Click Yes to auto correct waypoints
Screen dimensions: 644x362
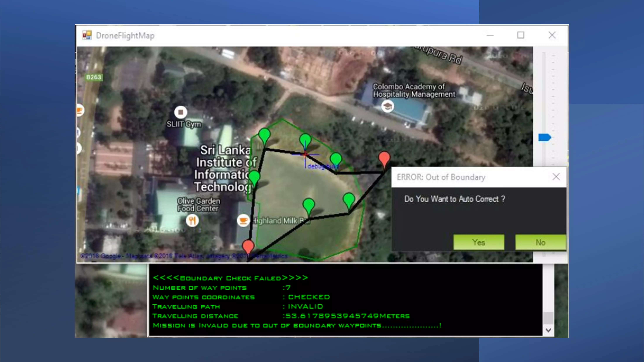tap(479, 242)
